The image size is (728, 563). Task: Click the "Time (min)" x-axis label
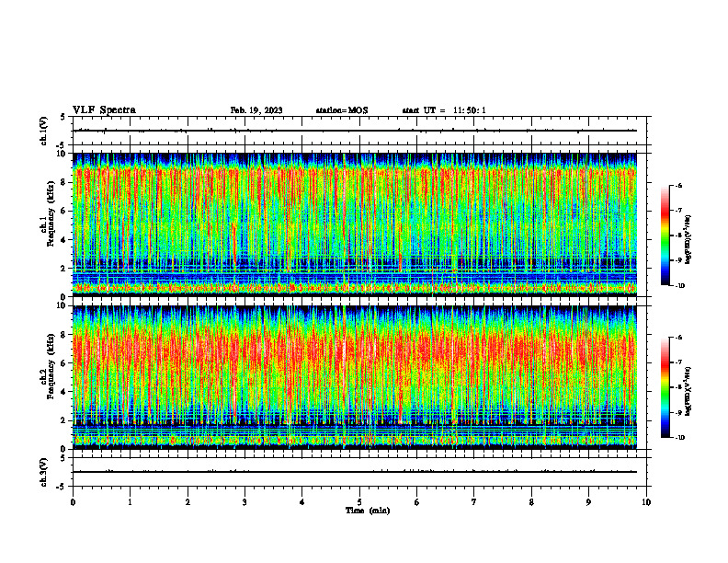tap(368, 511)
